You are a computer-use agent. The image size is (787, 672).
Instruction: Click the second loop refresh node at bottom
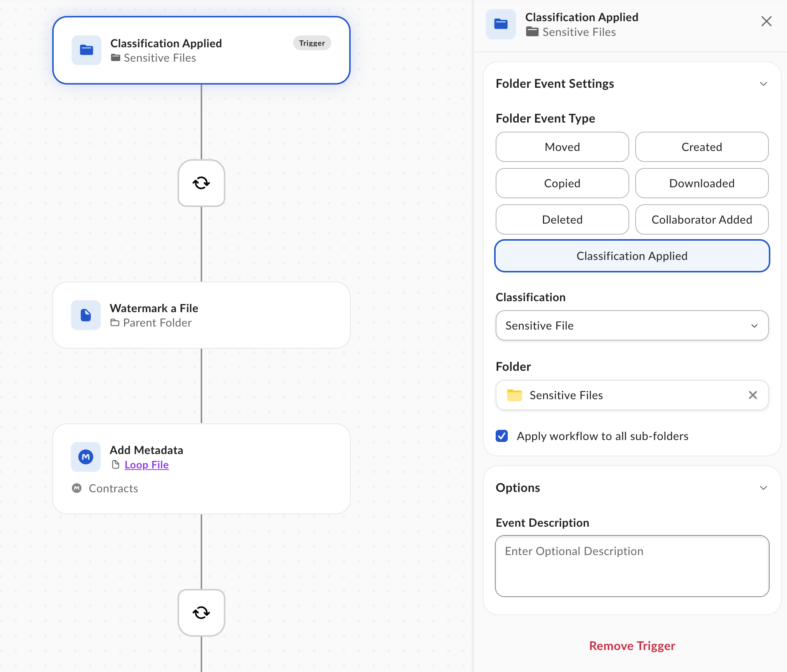[x=201, y=613]
